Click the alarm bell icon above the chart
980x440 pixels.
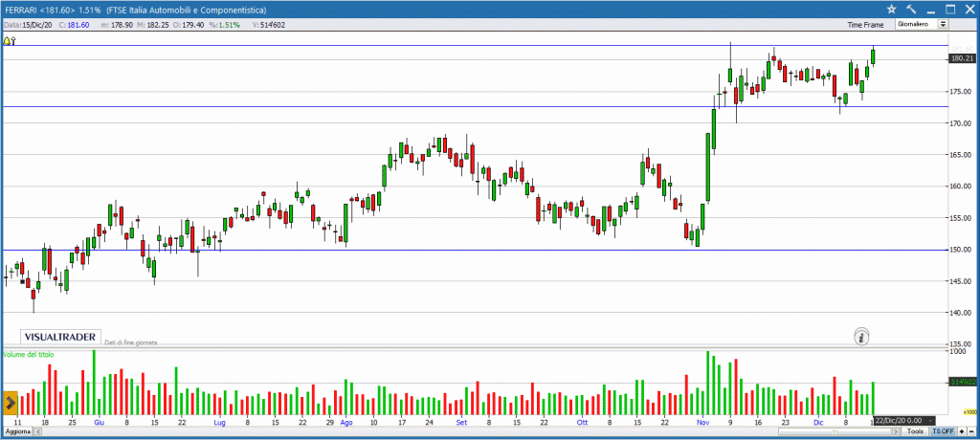(7, 40)
